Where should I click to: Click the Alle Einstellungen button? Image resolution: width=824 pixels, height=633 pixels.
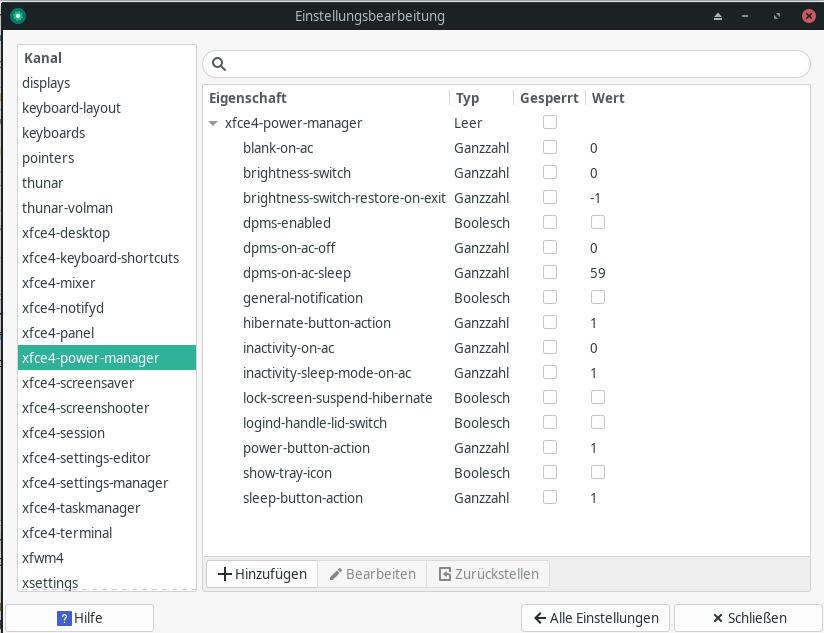click(595, 618)
